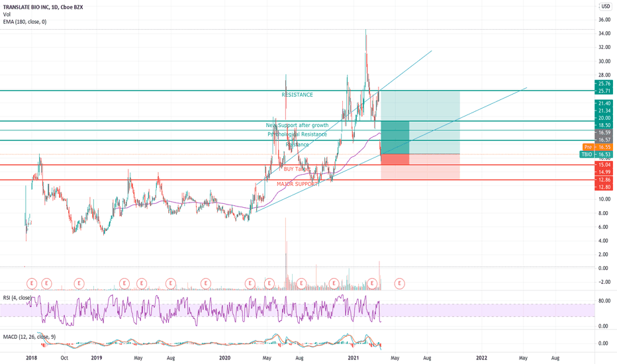The image size is (617, 364).
Task: Select the MACD (12, 26, close, 9) legend
Action: coord(30,337)
